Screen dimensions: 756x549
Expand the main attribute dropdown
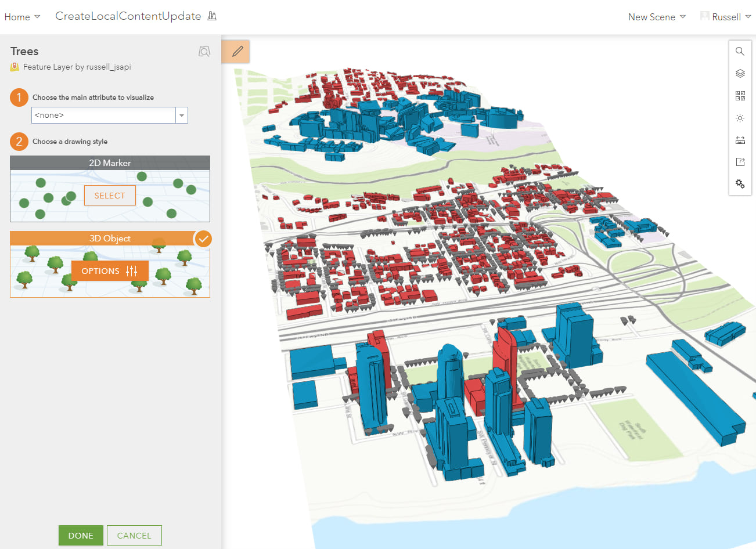182,115
